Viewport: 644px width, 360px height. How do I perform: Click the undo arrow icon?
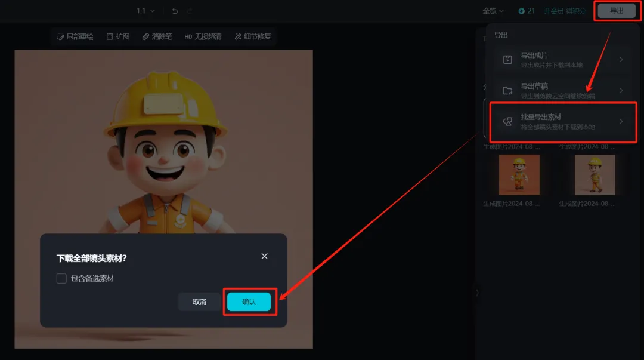[x=175, y=11]
